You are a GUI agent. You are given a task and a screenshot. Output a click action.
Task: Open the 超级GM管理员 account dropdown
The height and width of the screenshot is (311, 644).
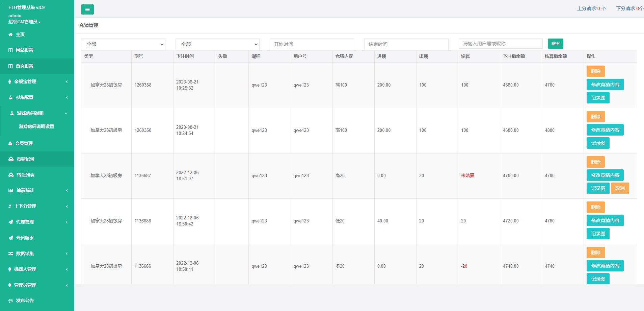[24, 22]
